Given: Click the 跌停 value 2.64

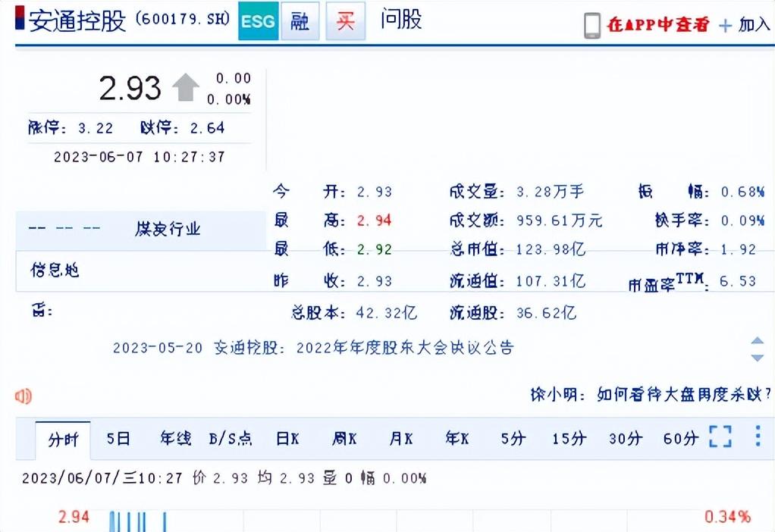Looking at the screenshot, I should [208, 128].
